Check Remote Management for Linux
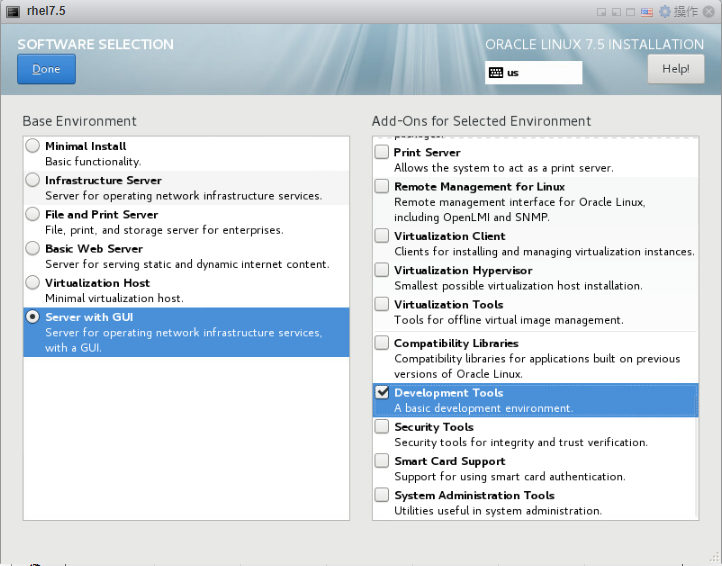 tap(382, 186)
